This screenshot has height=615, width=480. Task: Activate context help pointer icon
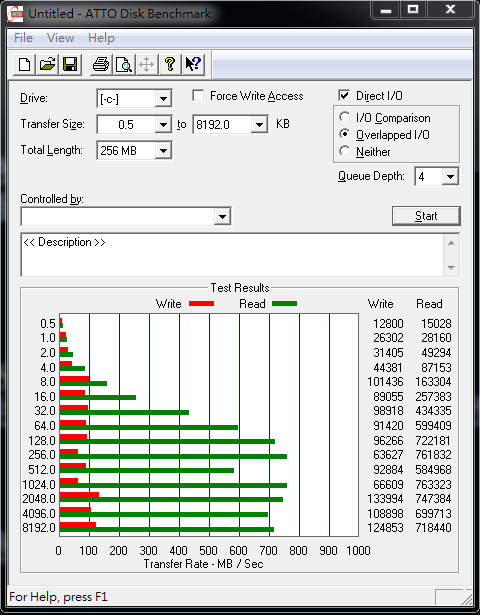(x=193, y=64)
